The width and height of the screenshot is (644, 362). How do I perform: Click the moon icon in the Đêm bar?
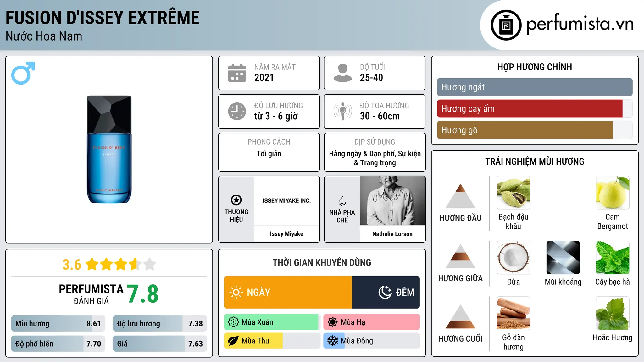pos(385,292)
